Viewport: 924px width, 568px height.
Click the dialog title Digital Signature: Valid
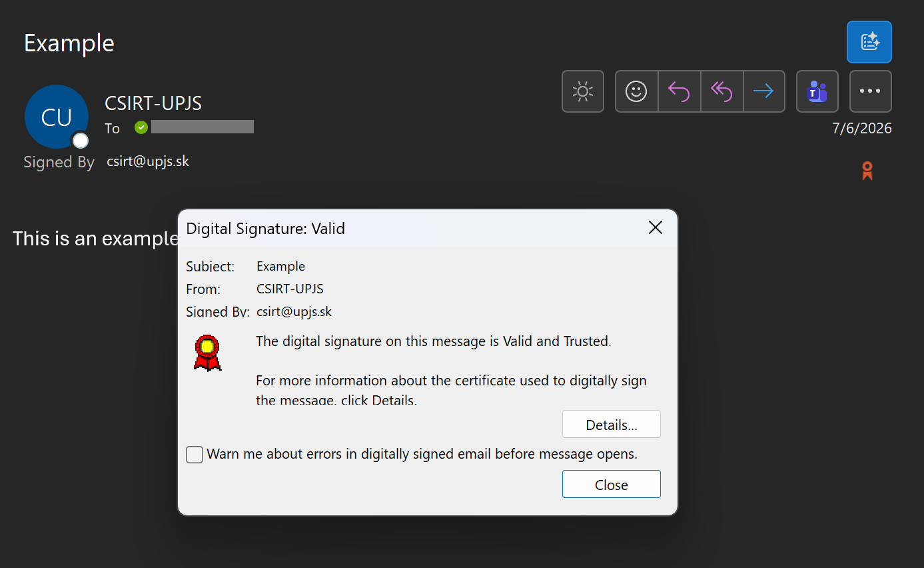click(x=266, y=229)
